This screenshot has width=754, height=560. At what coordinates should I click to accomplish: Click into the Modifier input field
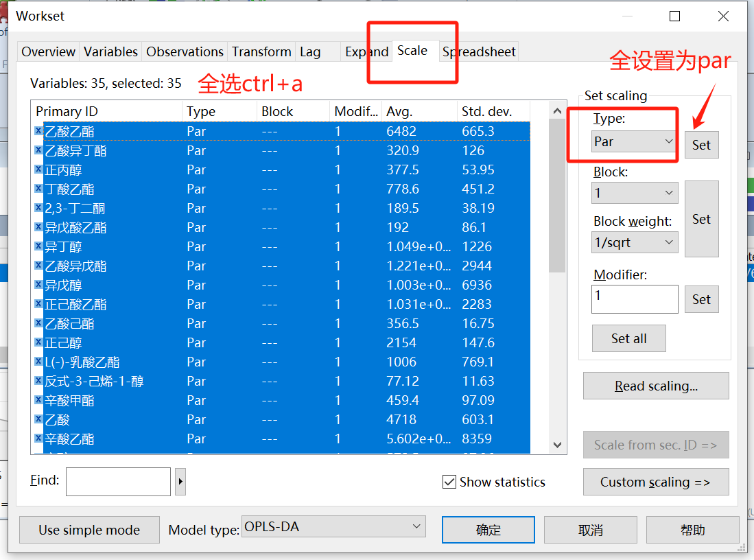[x=634, y=299]
